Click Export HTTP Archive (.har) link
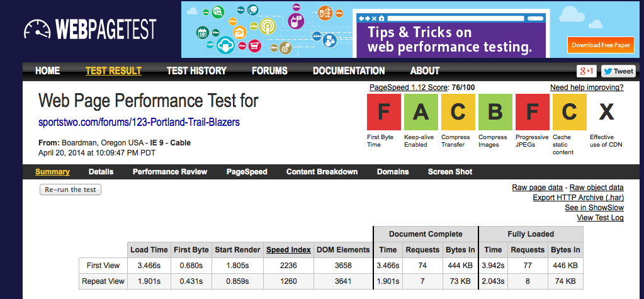The width and height of the screenshot is (644, 299). (x=578, y=198)
